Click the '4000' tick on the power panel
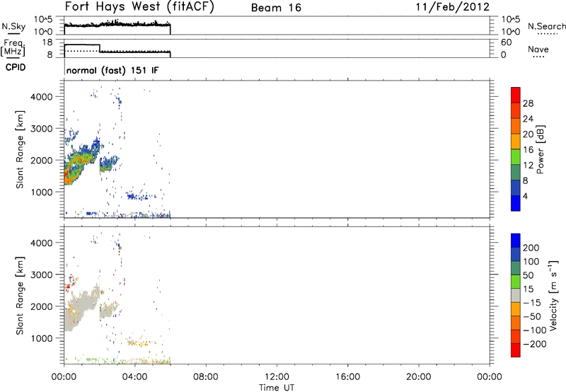The width and height of the screenshot is (566, 392). coord(42,97)
